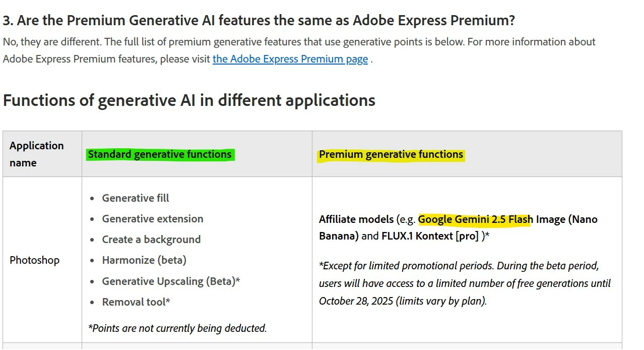Click the highlighted 'Google Gemini 2.5 Flash' text
This screenshot has height=350, width=644.
click(x=476, y=219)
